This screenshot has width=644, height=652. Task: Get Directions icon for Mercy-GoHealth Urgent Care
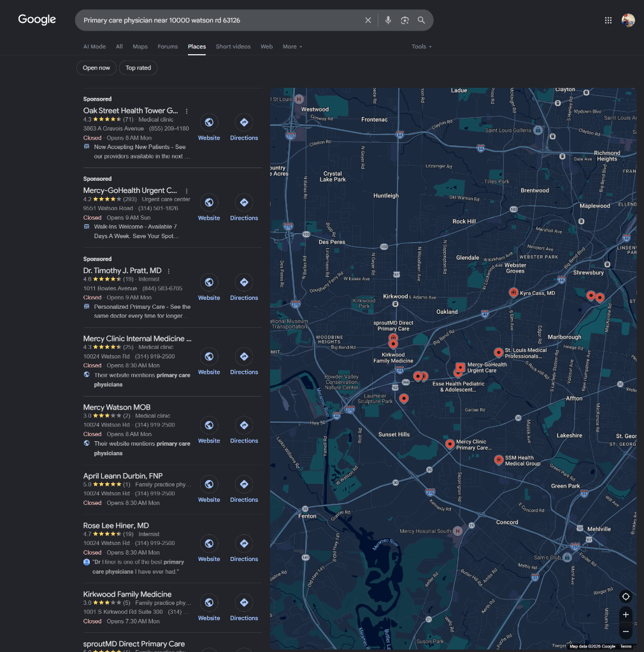click(244, 202)
